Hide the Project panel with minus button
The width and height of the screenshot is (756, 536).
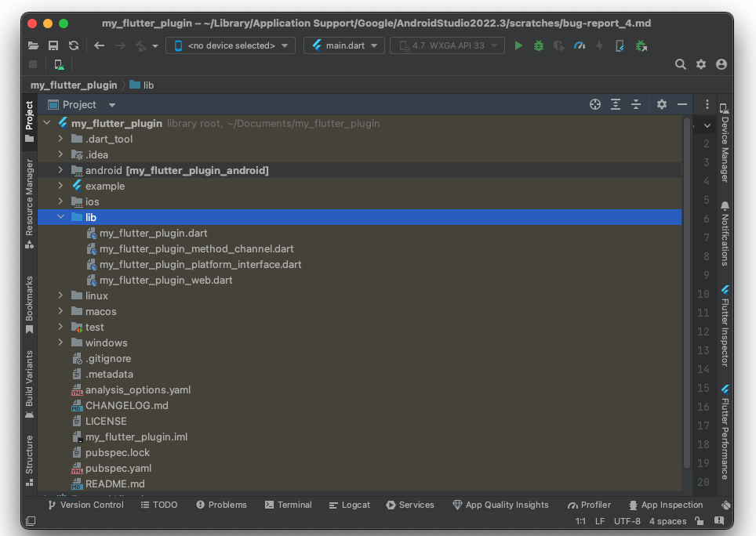[681, 104]
